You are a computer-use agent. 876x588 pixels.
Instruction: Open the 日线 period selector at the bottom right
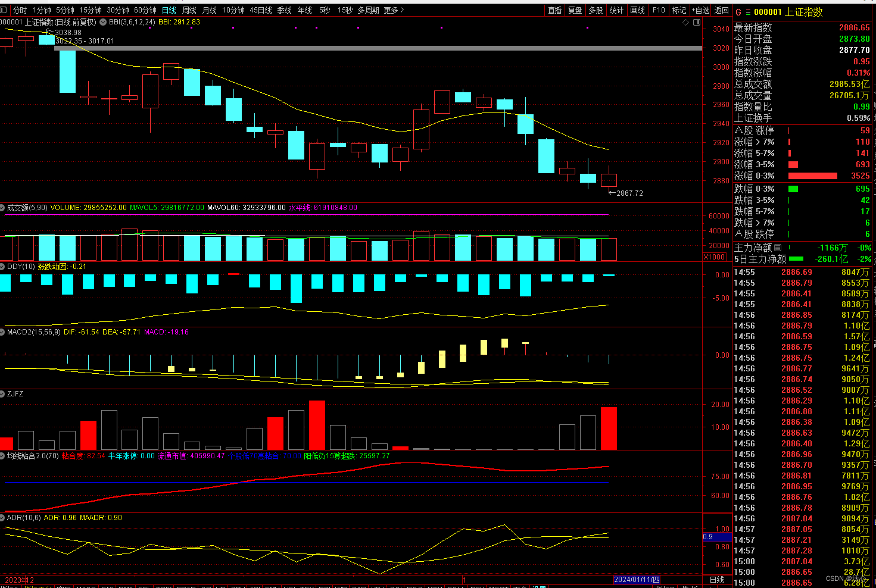coord(717,580)
